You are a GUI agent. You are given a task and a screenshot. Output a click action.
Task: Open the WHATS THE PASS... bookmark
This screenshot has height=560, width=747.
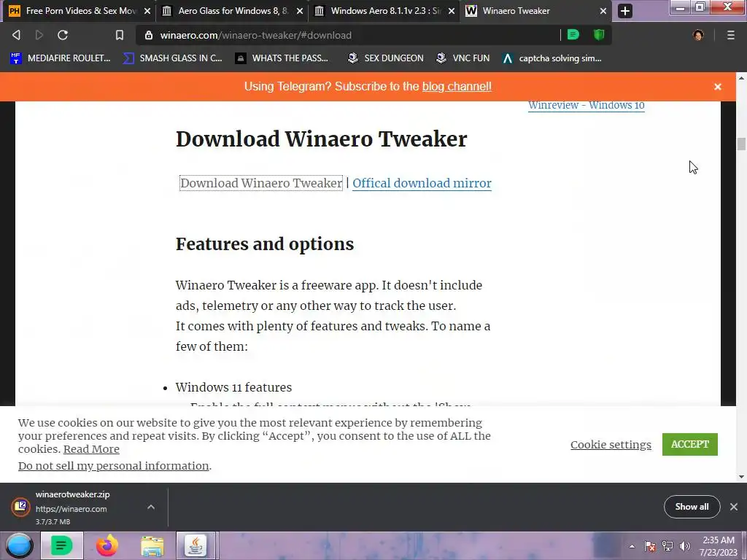pyautogui.click(x=282, y=58)
